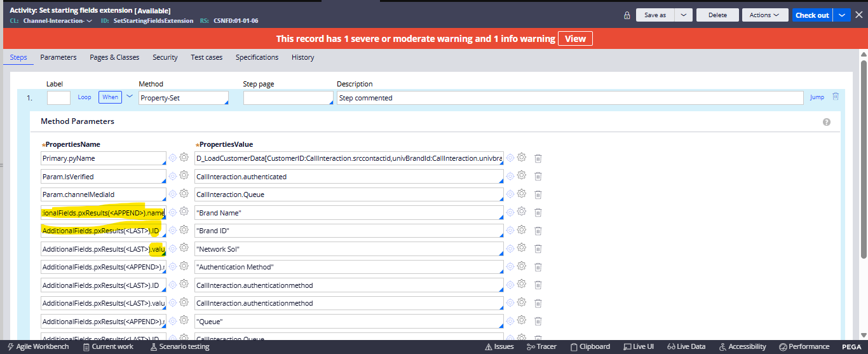Open gear icon for "Network Sol" value
The height and width of the screenshot is (354, 868).
(522, 248)
